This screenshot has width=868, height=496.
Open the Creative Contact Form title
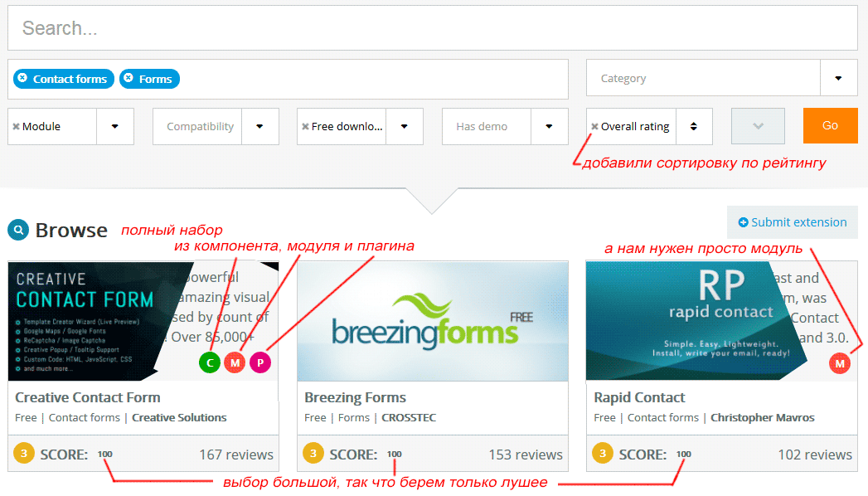[x=88, y=397]
